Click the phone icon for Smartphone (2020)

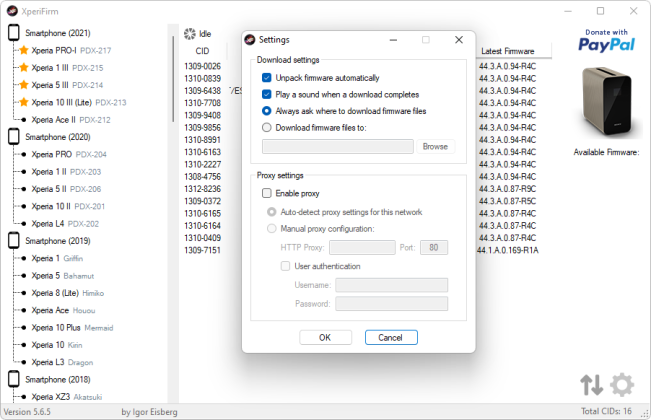pos(14,137)
